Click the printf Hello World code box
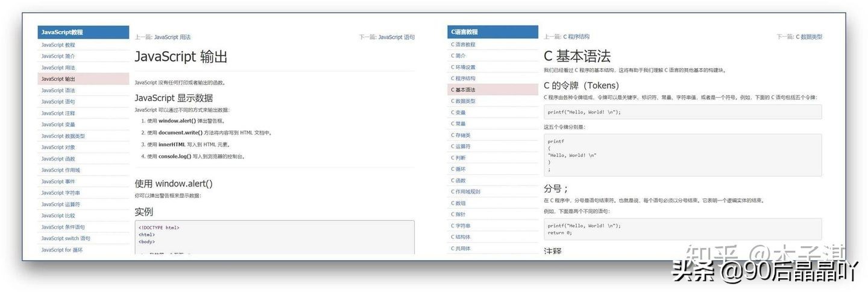Screen dimensions: 868x292 682,112
